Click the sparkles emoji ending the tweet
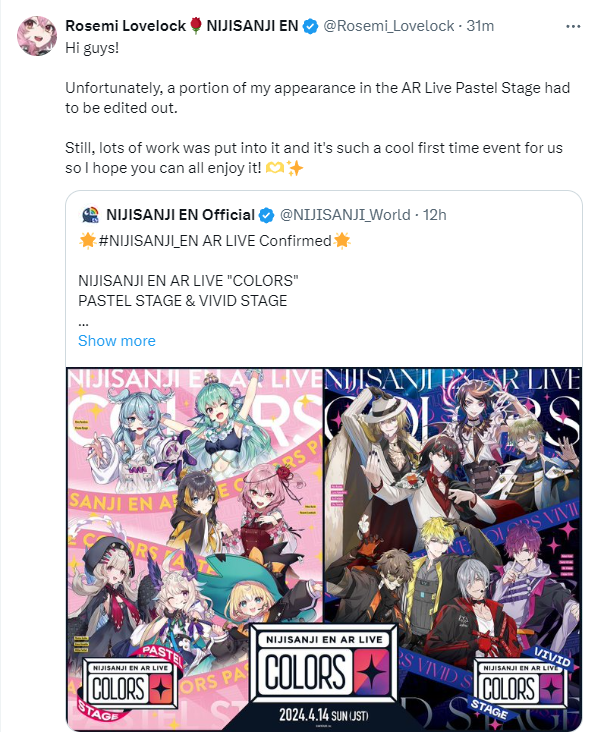This screenshot has height=732, width=599. pyautogui.click(x=295, y=168)
